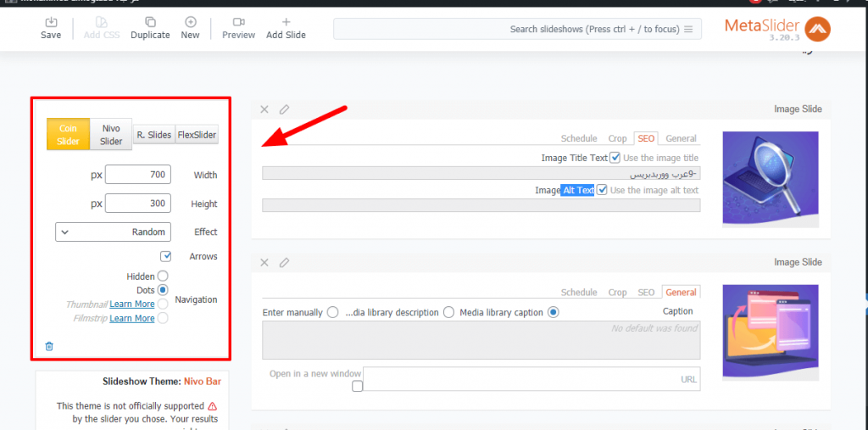868x430 pixels.
Task: Focus the Search slideshows field
Action: coord(517,29)
